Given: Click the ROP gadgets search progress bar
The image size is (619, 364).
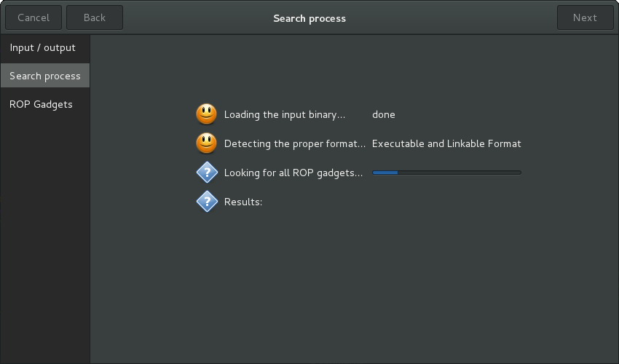Looking at the screenshot, I should [x=446, y=173].
